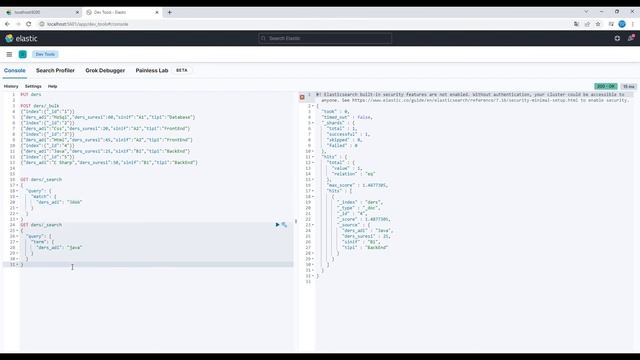Reload the Dev Tools page
Screen dimensions: 640x360
pyautogui.click(x=29, y=24)
